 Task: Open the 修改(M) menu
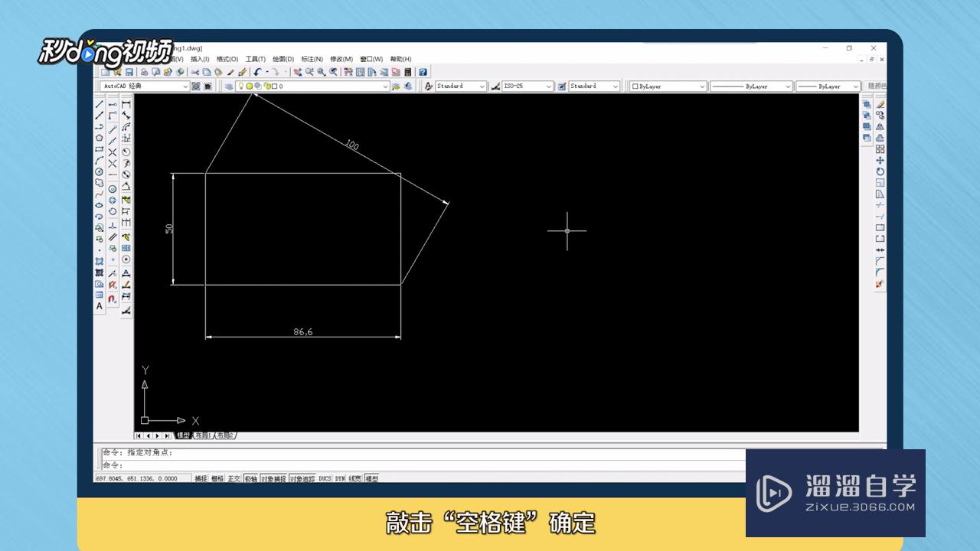point(341,59)
